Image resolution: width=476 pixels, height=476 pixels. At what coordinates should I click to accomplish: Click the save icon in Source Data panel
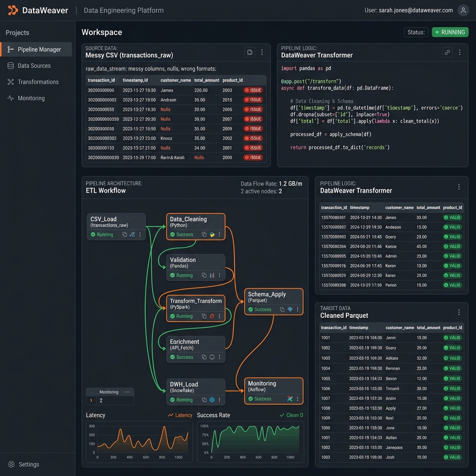250,52
